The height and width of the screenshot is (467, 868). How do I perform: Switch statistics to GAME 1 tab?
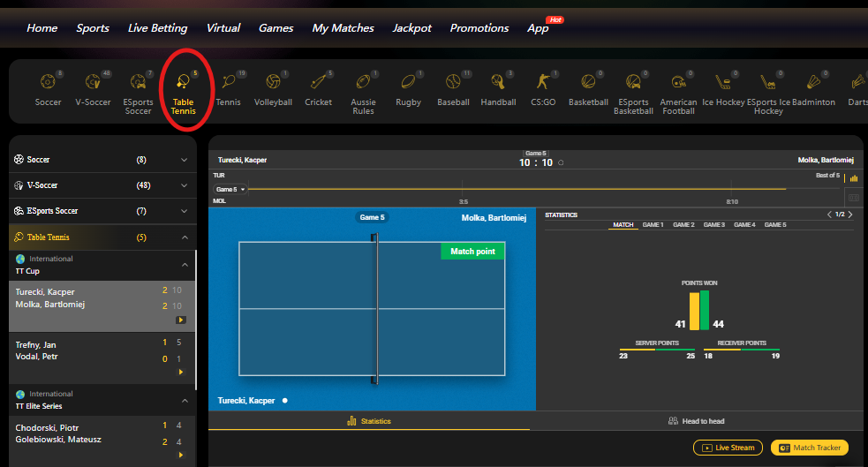pos(653,225)
